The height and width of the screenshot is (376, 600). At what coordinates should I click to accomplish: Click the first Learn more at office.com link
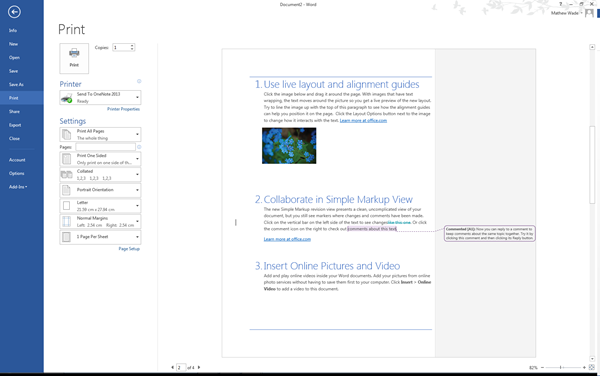pyautogui.click(x=363, y=120)
